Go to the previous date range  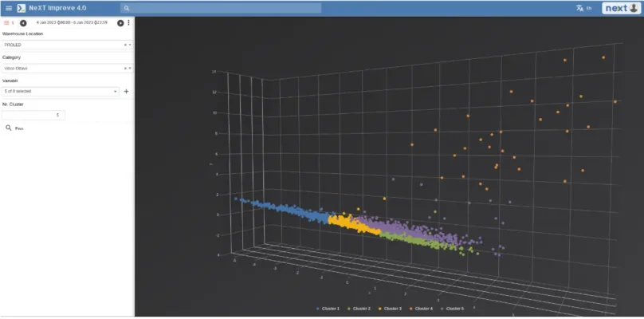point(23,23)
